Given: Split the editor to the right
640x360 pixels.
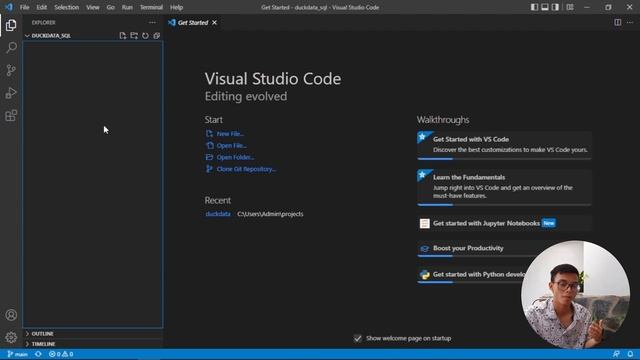Looking at the screenshot, I should click(618, 22).
